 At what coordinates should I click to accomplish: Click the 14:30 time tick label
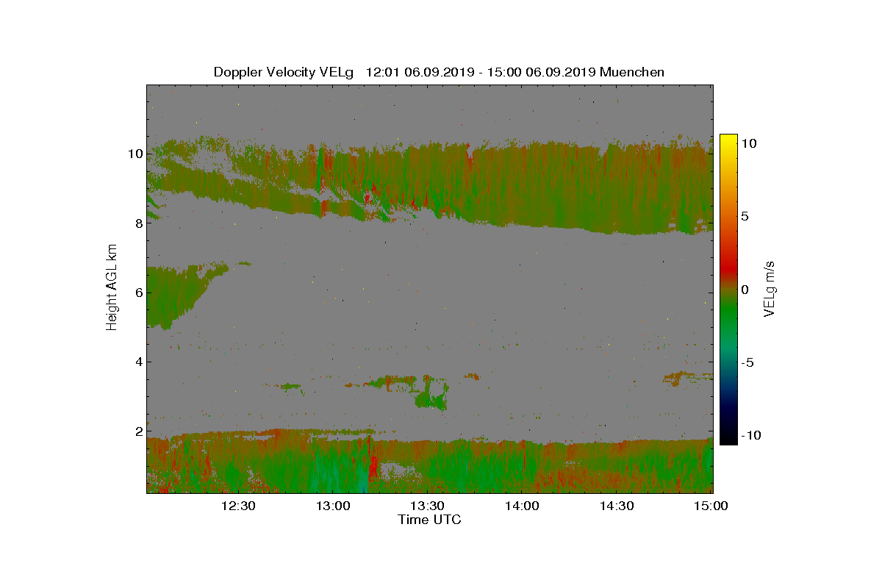(x=617, y=506)
